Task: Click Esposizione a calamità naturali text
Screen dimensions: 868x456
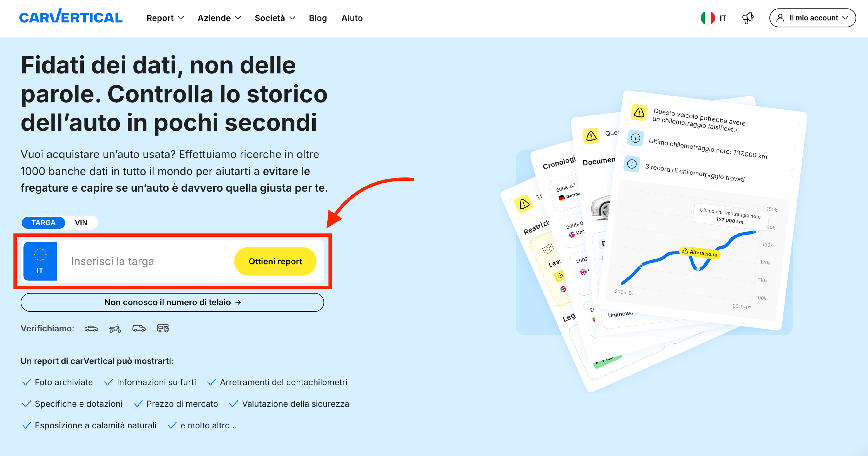Action: pyautogui.click(x=96, y=425)
